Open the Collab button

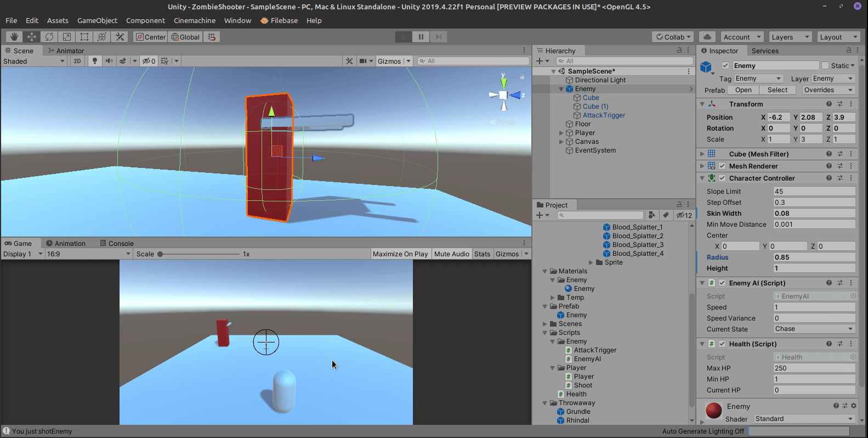pyautogui.click(x=673, y=37)
